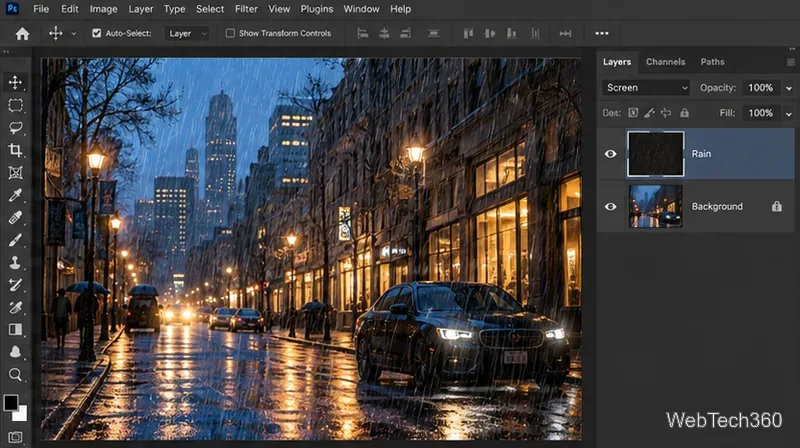Select the Blur tool
The image size is (800, 448).
(x=15, y=352)
